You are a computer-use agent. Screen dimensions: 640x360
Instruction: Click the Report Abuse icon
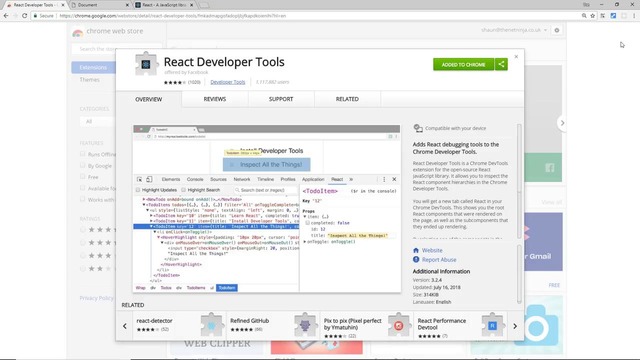pyautogui.click(x=416, y=260)
